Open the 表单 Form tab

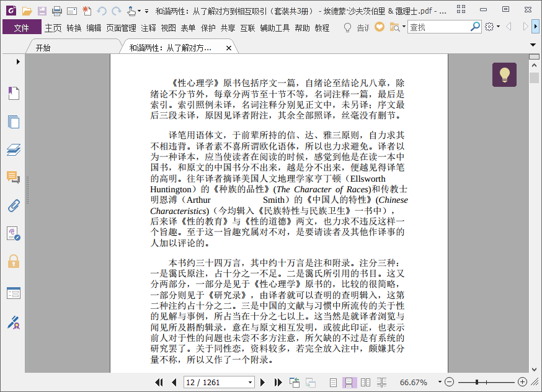coord(188,28)
